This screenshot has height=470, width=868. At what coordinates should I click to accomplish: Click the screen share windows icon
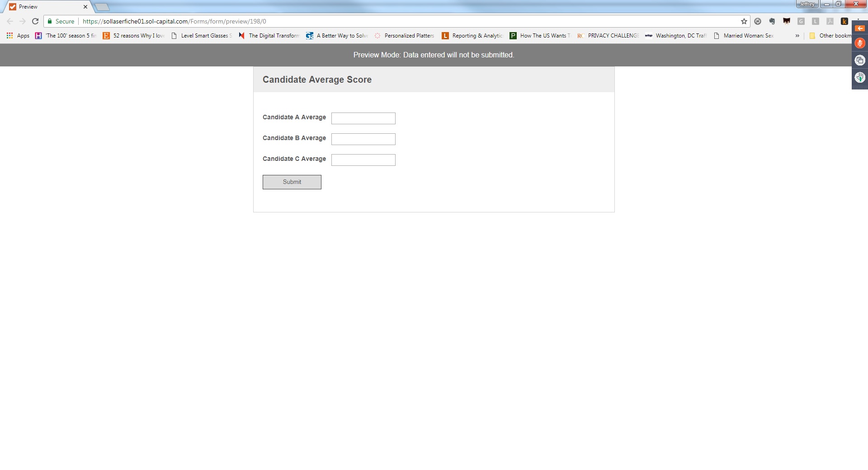point(860,60)
